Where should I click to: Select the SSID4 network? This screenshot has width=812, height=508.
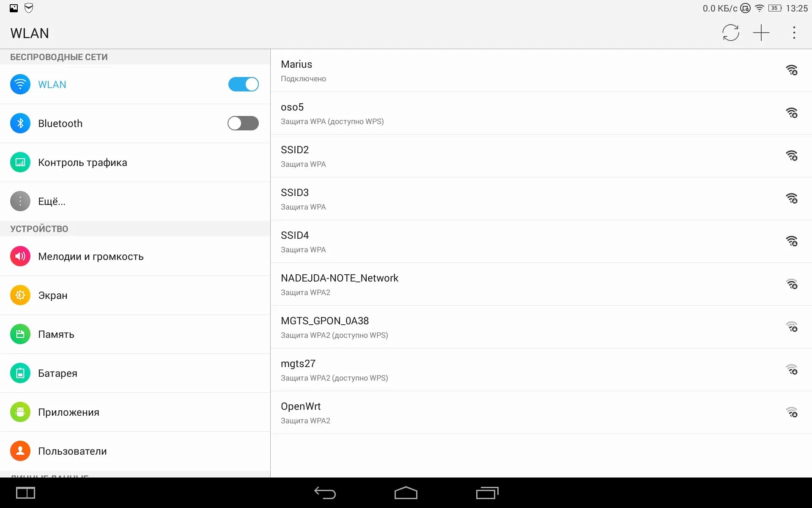point(541,241)
